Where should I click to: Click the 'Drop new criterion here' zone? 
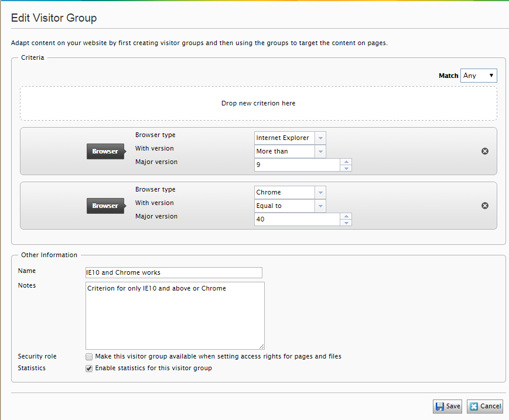tap(258, 104)
